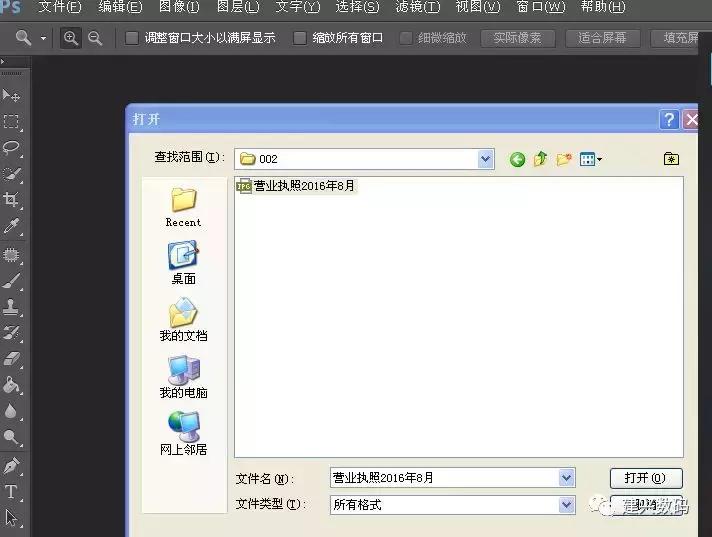Screen dimensions: 712x537
Task: Select the Spot Healing Brush tool
Action: 11,255
